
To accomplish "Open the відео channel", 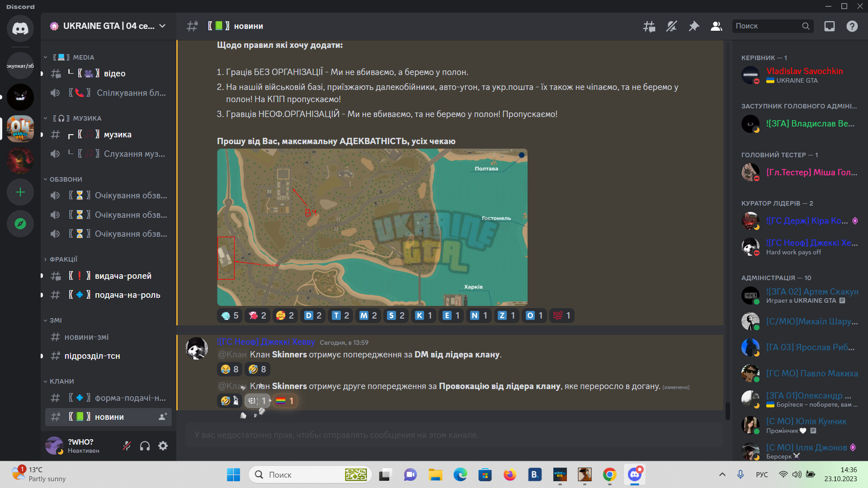I will point(108,73).
